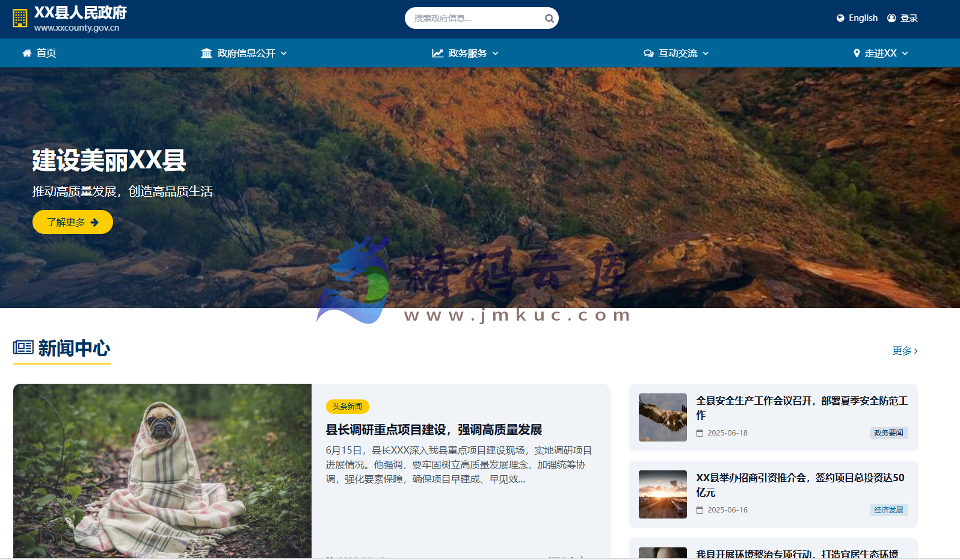Image resolution: width=960 pixels, height=560 pixels.
Task: Expand the 互动交流 dropdown chevron
Action: (x=706, y=54)
